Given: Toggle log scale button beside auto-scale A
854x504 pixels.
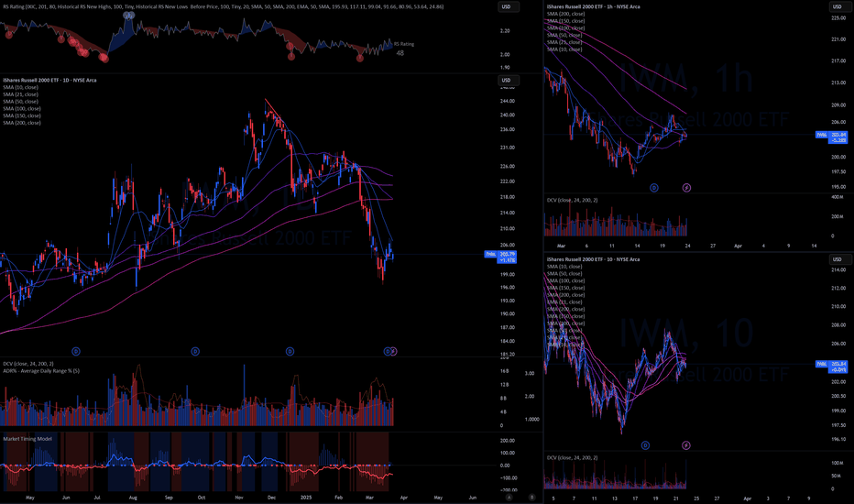Looking at the screenshot, I should 532,497.
